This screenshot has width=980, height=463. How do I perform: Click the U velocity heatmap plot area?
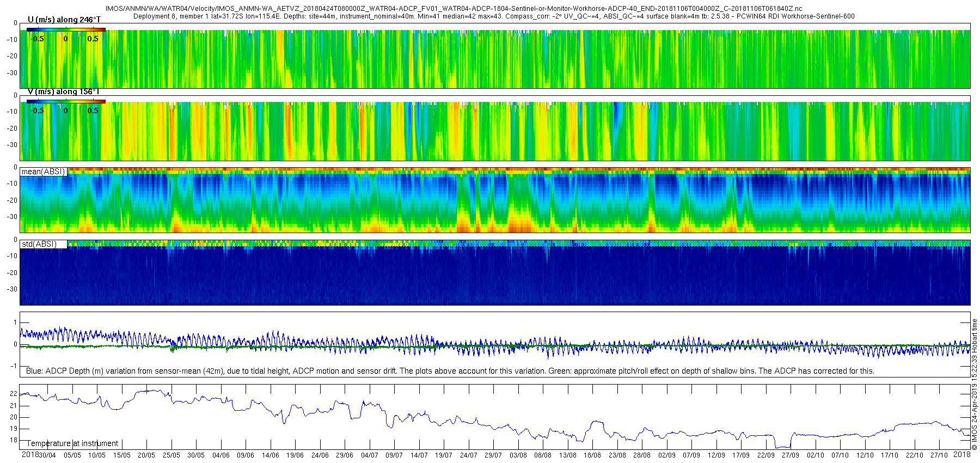[x=495, y=56]
